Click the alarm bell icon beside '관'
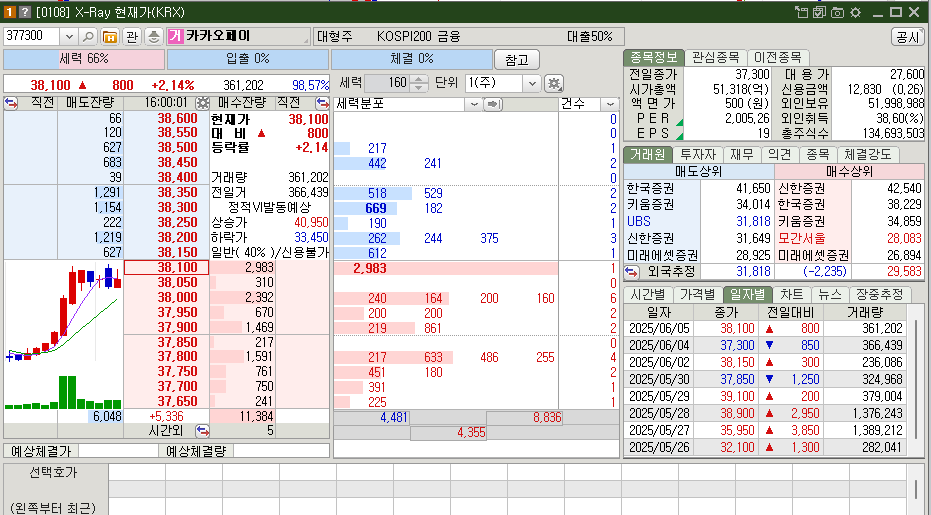The image size is (931, 515). [x=154, y=36]
